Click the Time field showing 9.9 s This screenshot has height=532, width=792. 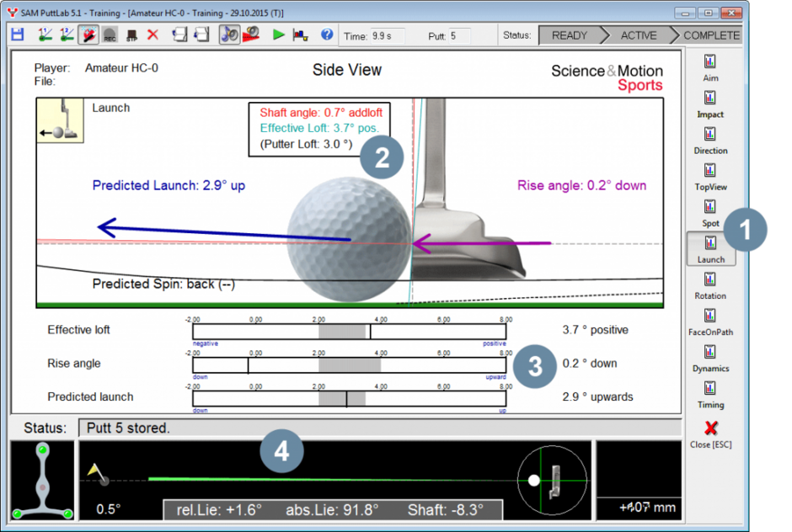388,36
